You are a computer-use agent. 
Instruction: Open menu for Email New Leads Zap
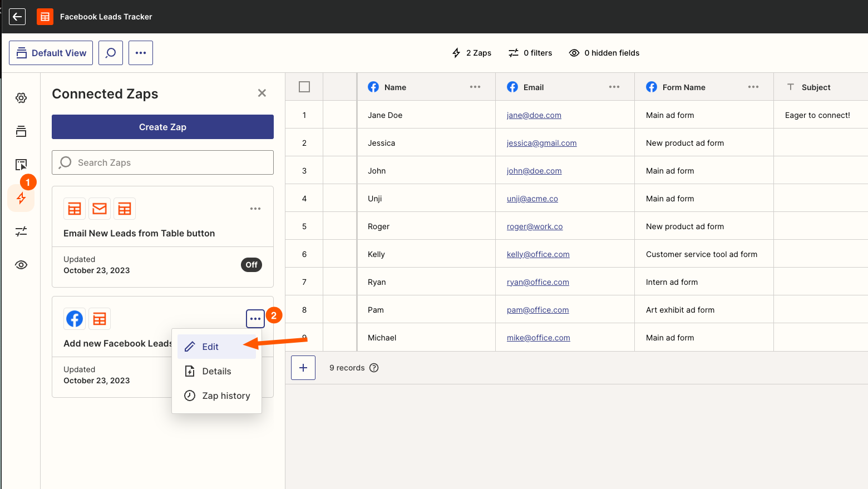click(x=255, y=209)
